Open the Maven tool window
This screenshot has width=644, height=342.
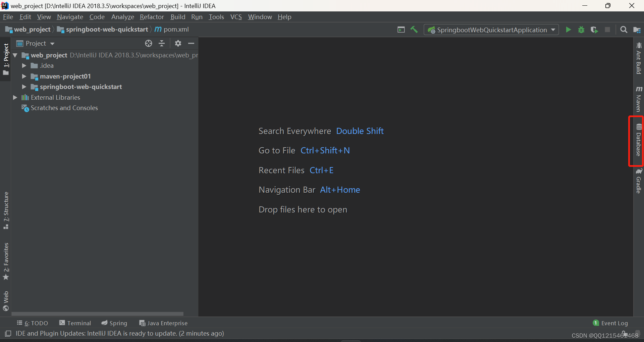click(639, 99)
